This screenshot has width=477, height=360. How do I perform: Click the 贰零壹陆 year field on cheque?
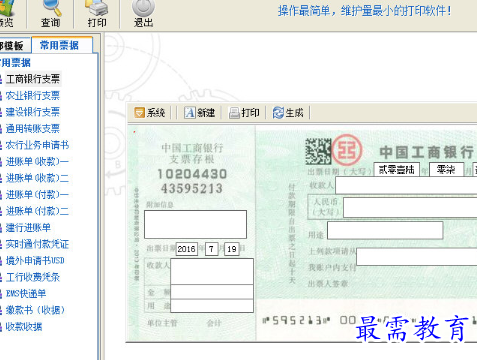click(x=397, y=170)
